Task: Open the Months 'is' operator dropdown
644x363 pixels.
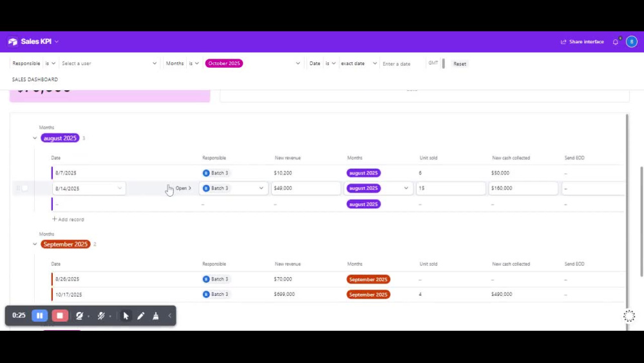Action: point(194,63)
